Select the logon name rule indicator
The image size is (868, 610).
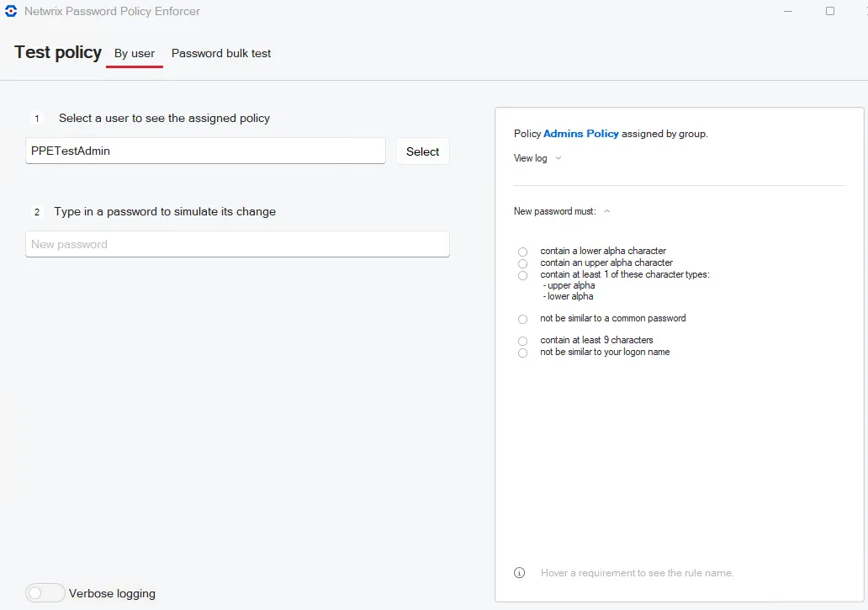522,353
